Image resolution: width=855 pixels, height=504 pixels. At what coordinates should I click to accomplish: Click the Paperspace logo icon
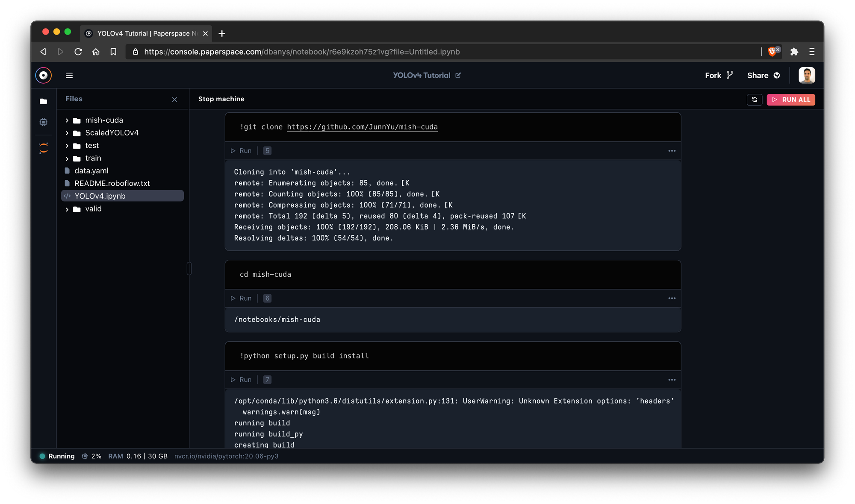coord(43,76)
